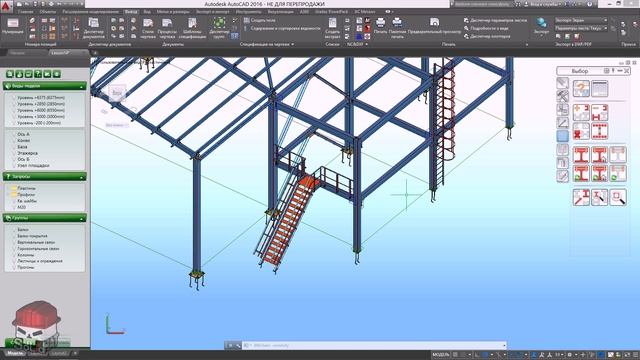640x360 pixels.
Task: Click the wrench icon on the command line
Action: [x=238, y=345]
